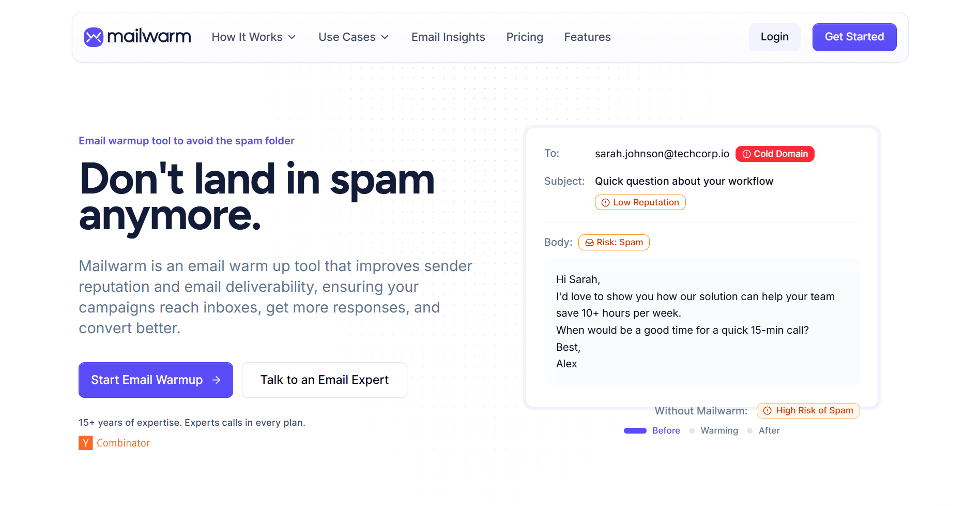
Task: Click the Y Combinator logo square
Action: point(86,443)
